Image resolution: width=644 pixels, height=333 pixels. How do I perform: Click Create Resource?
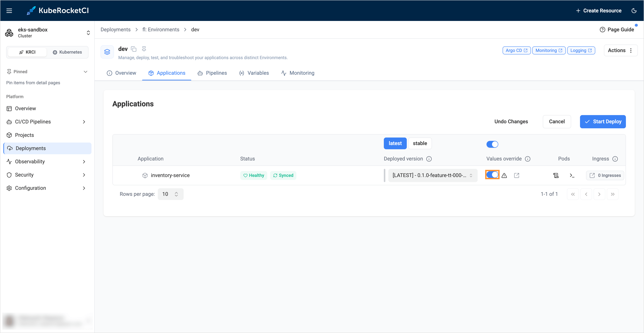click(x=598, y=11)
